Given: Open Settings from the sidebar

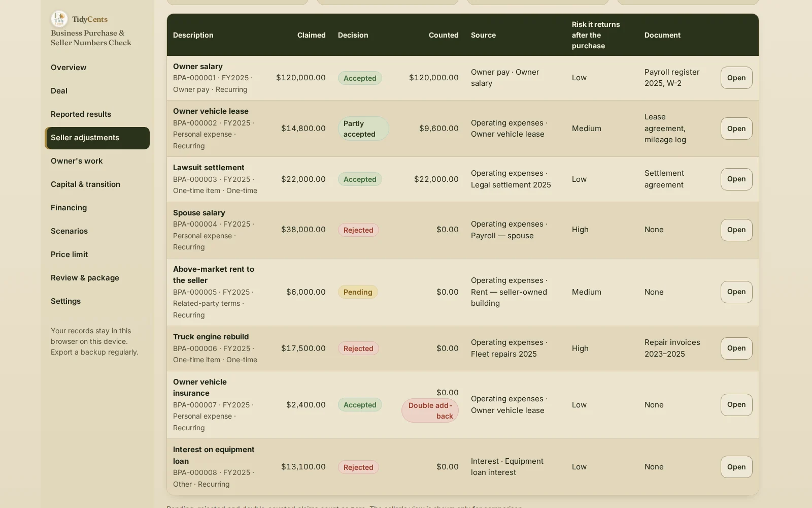Looking at the screenshot, I should 97,301.
